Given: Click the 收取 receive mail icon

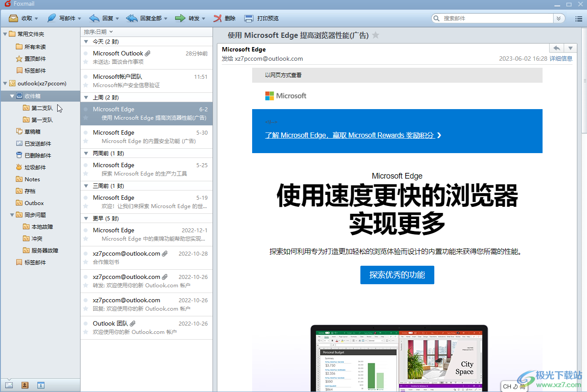Looking at the screenshot, I should (14, 18).
